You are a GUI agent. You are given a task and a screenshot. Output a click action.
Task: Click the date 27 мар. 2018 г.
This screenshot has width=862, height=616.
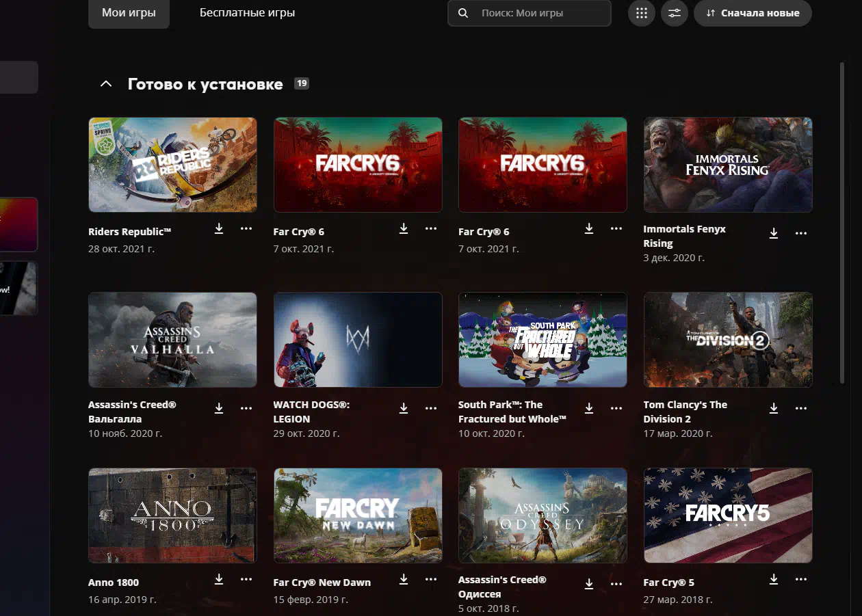click(x=678, y=600)
